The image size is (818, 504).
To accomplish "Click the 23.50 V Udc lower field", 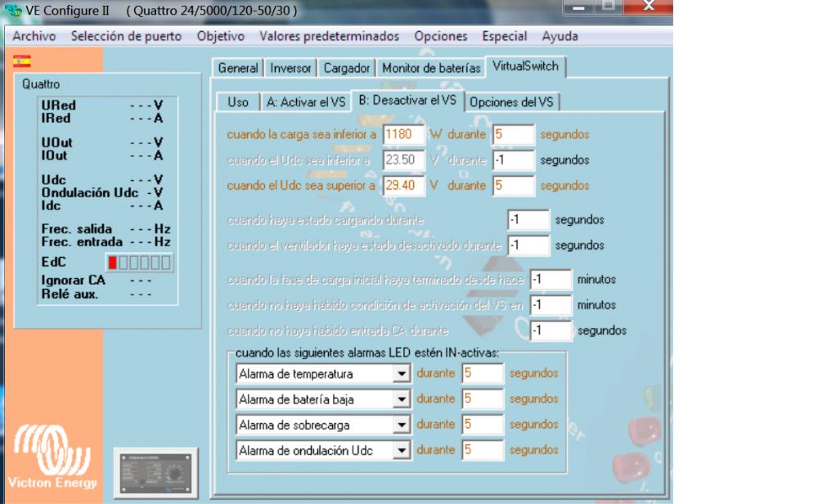I will click(x=403, y=160).
